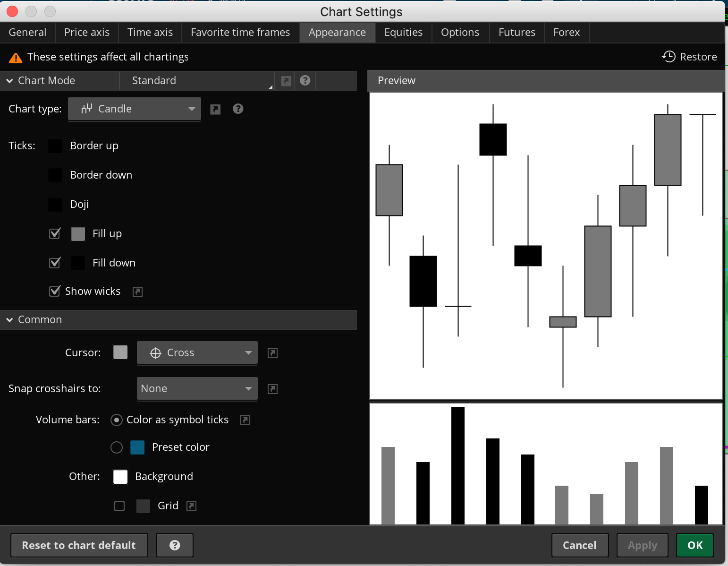728x566 pixels.
Task: Open the Cursor Cross dropdown
Action: click(197, 353)
